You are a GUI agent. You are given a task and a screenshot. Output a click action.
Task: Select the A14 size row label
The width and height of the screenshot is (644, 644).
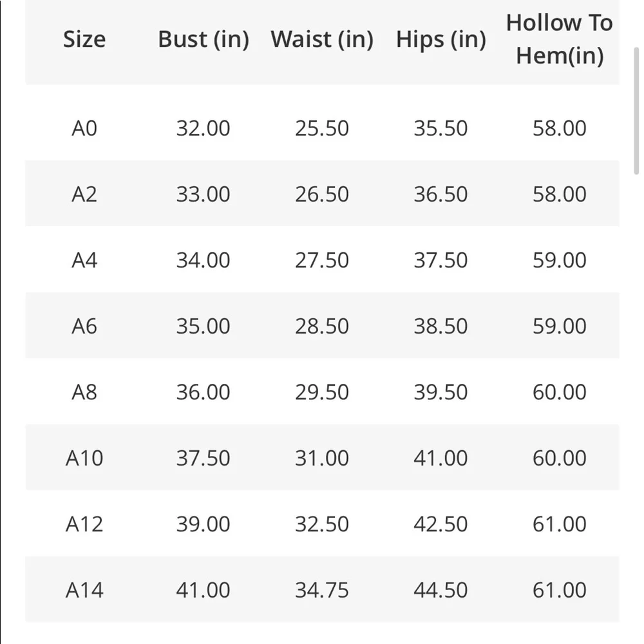coord(84,590)
